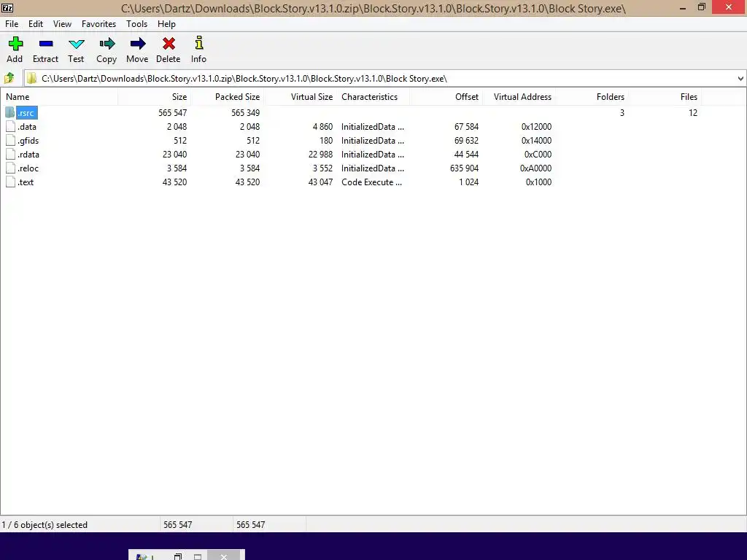Click the Move toolbar icon
The height and width of the screenshot is (560, 747).
(138, 44)
